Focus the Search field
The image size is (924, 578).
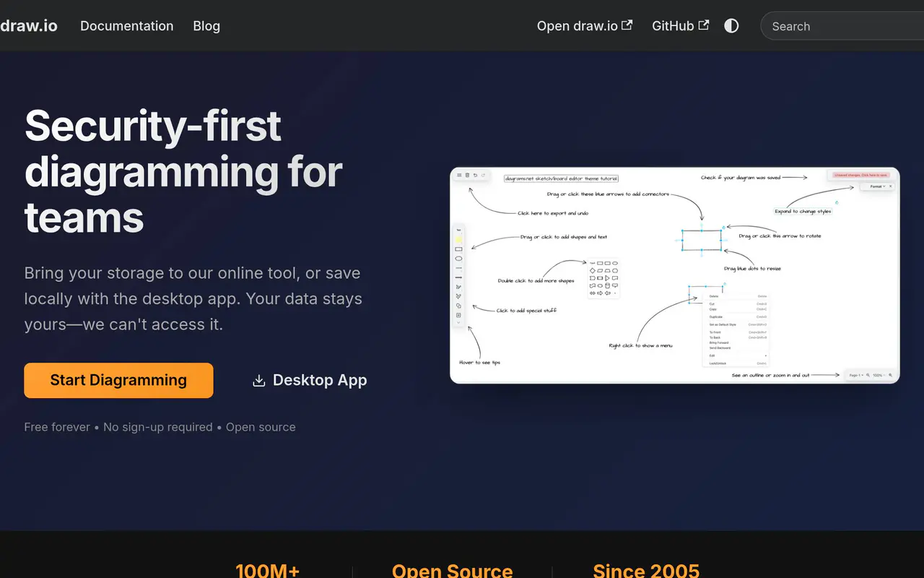[842, 26]
